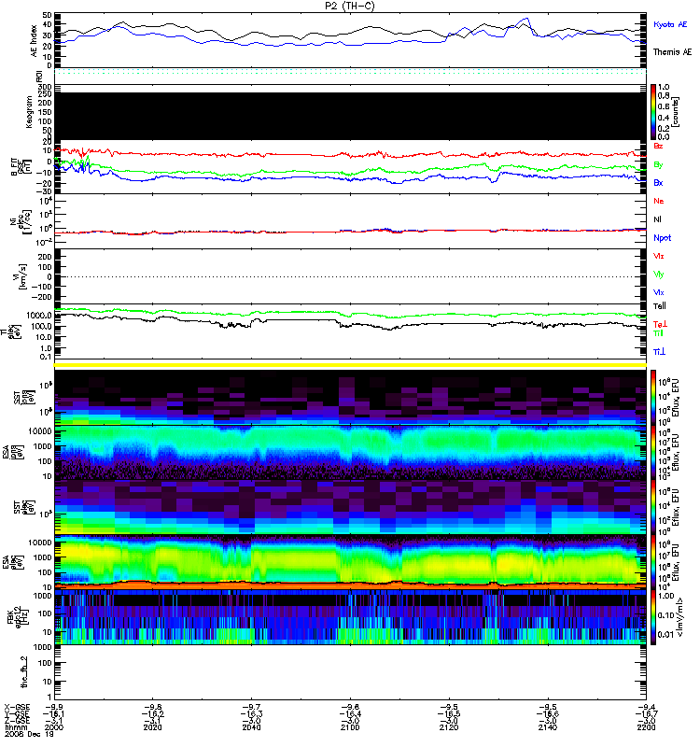Click the "2020" time tick label

click(x=152, y=727)
